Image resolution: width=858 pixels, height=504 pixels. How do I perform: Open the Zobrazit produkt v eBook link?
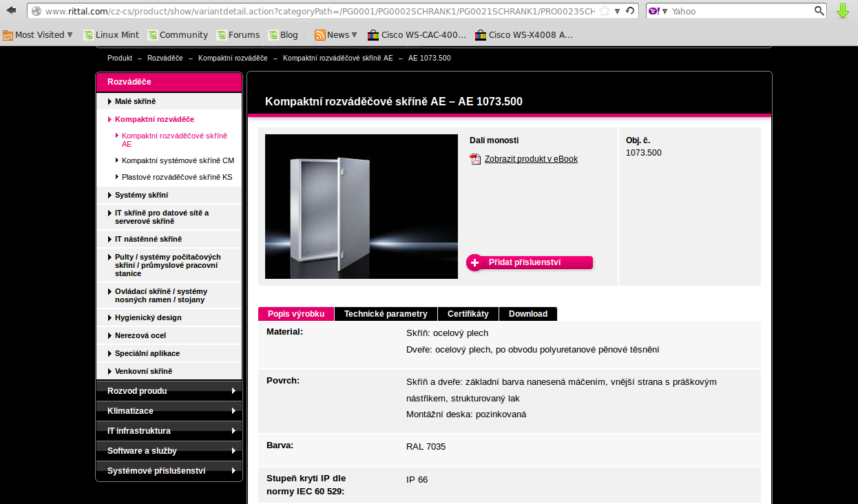tap(531, 159)
